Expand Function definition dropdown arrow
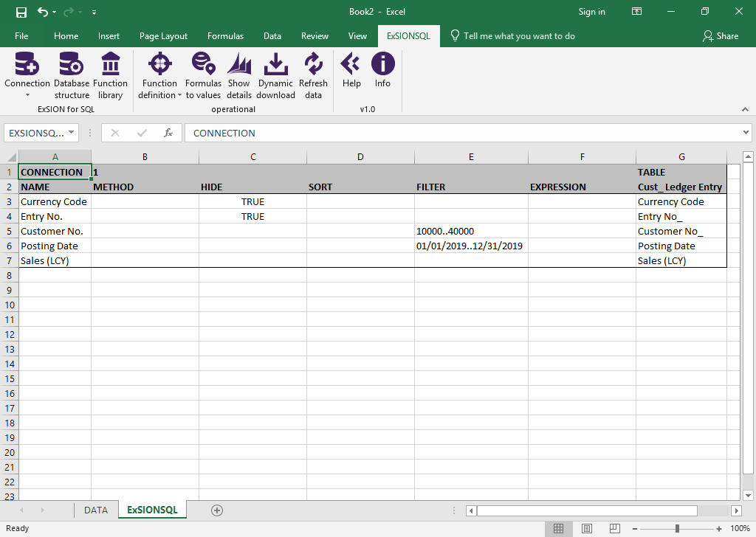The image size is (756, 537). tap(180, 95)
